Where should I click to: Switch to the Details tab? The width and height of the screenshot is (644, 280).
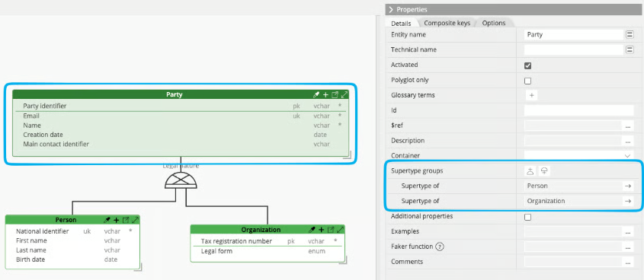click(401, 24)
